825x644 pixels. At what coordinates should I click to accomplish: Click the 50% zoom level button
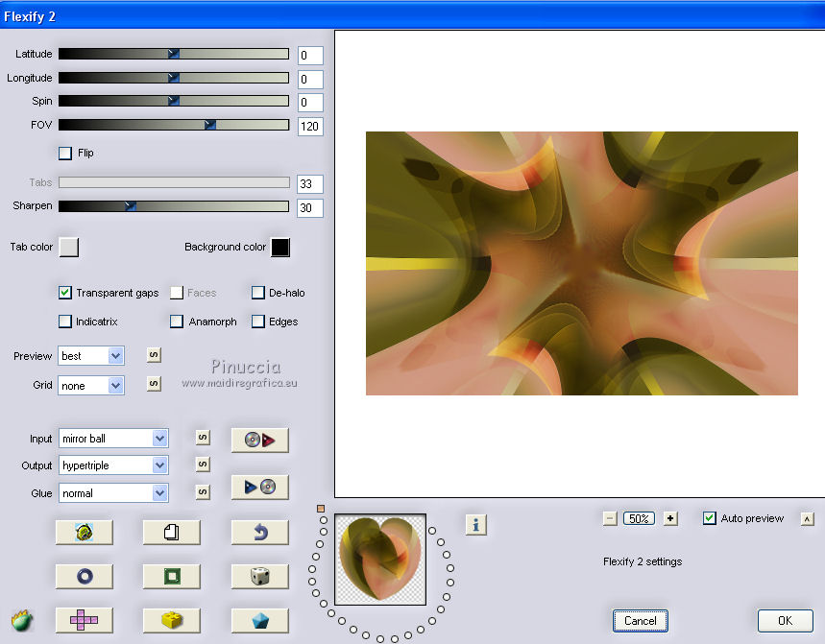point(640,519)
